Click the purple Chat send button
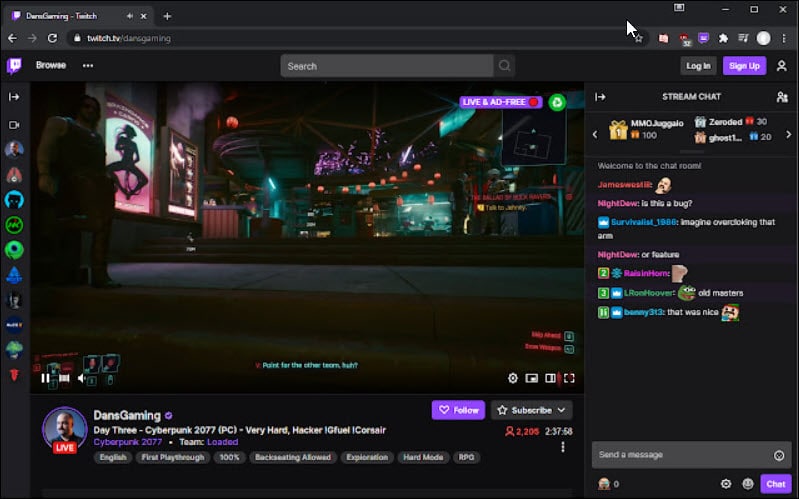Image resolution: width=799 pixels, height=499 pixels. (x=776, y=484)
